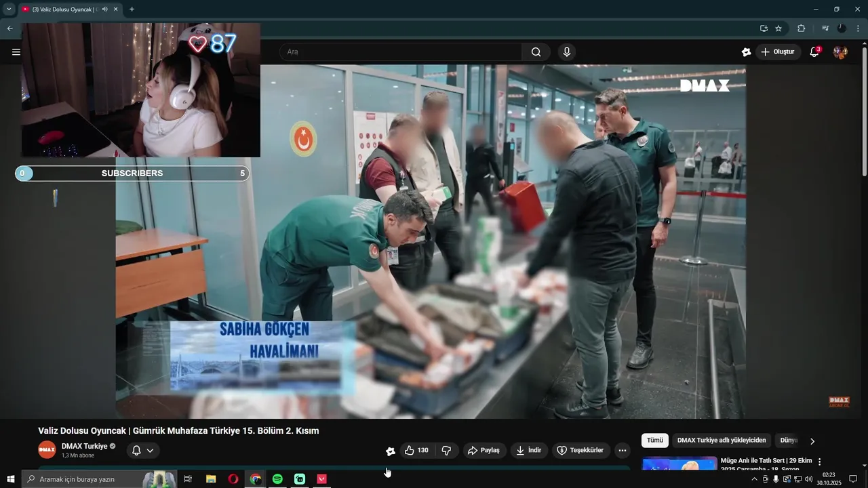Image resolution: width=868 pixels, height=488 pixels.
Task: Mute the tab using its speaker icon
Action: click(104, 9)
